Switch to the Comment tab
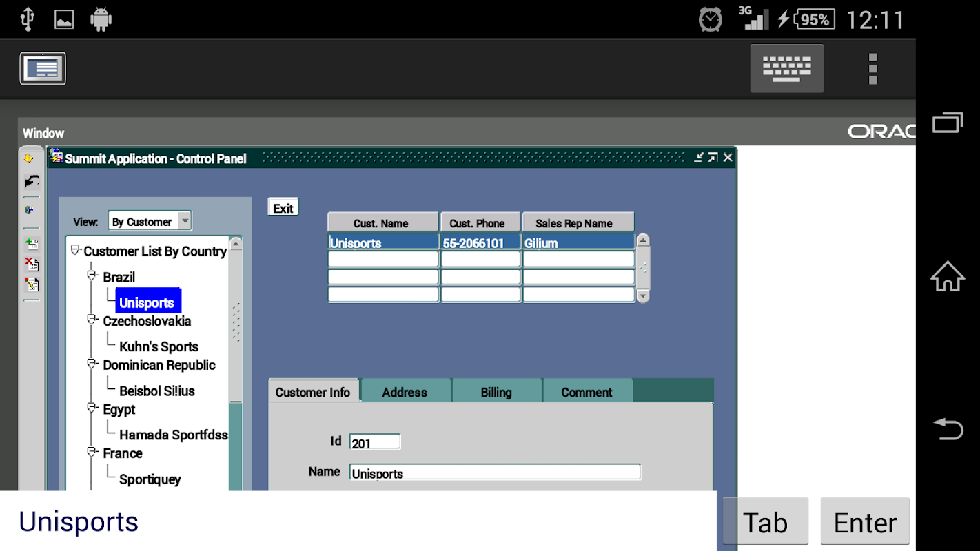This screenshot has height=551, width=980. [x=587, y=391]
